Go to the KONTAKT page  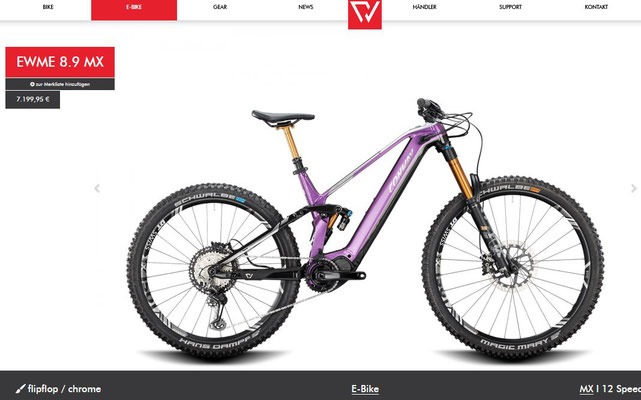point(596,7)
